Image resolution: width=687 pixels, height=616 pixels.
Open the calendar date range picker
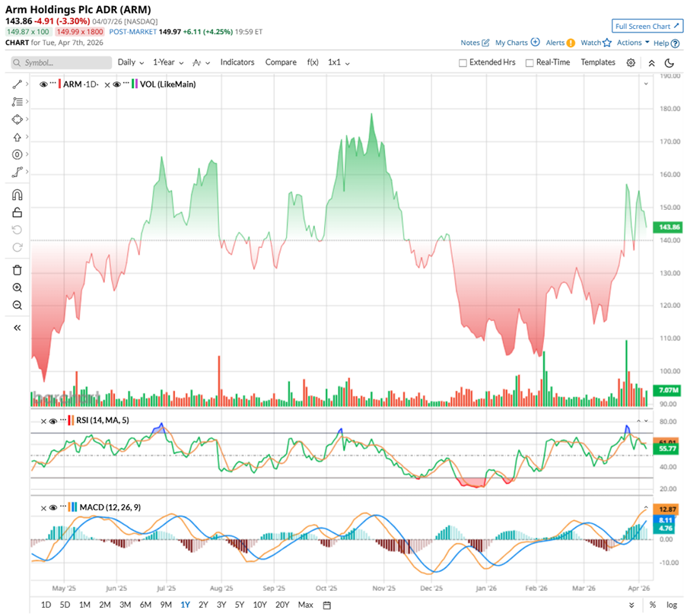pos(326,605)
